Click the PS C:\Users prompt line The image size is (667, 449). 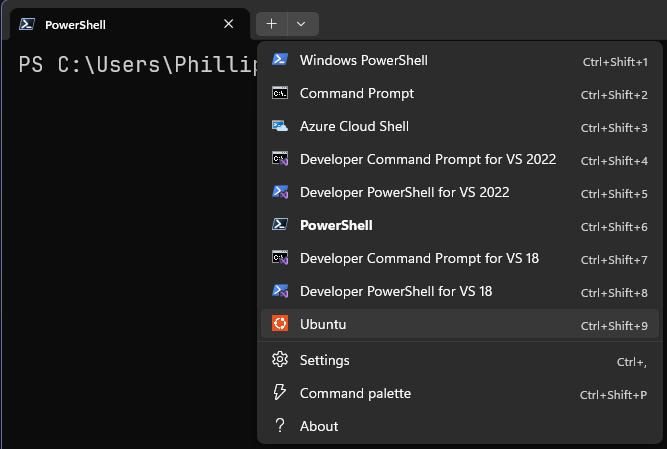138,65
